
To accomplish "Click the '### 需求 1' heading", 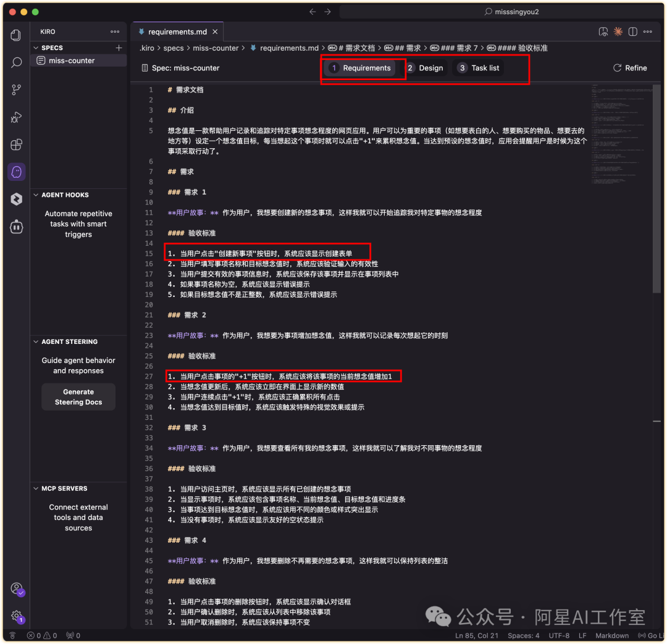I will coord(187,192).
